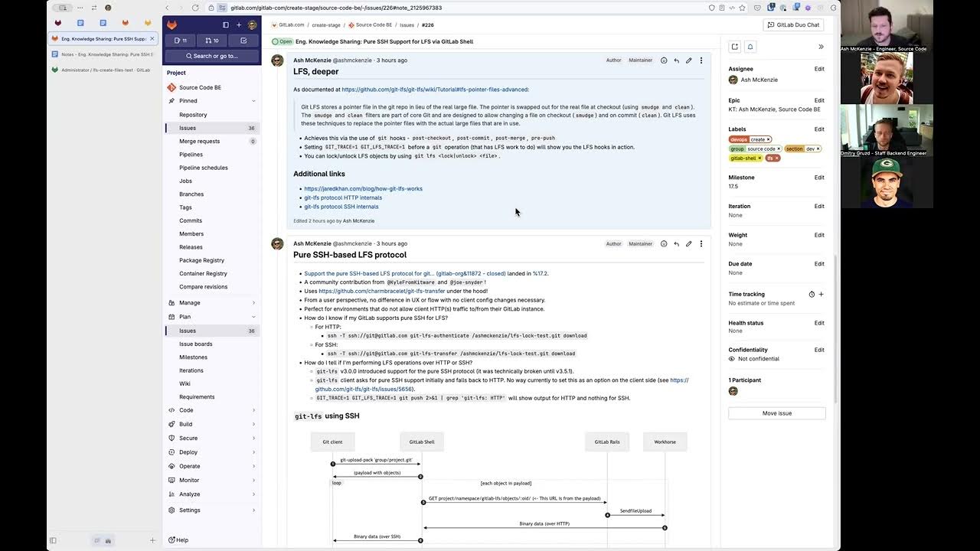Open more actions on LFS, deeper comment
The image size is (980, 551).
click(x=701, y=60)
